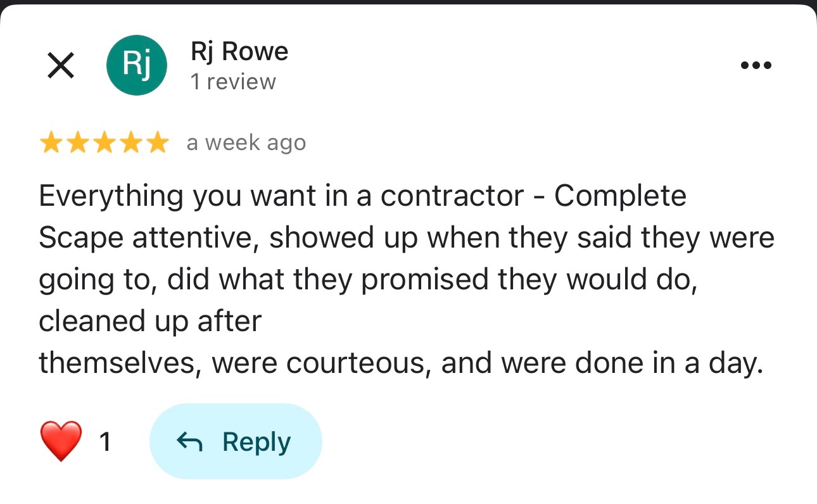The height and width of the screenshot is (504, 817).
Task: Click the like count "1" beside heart
Action: coord(105,441)
